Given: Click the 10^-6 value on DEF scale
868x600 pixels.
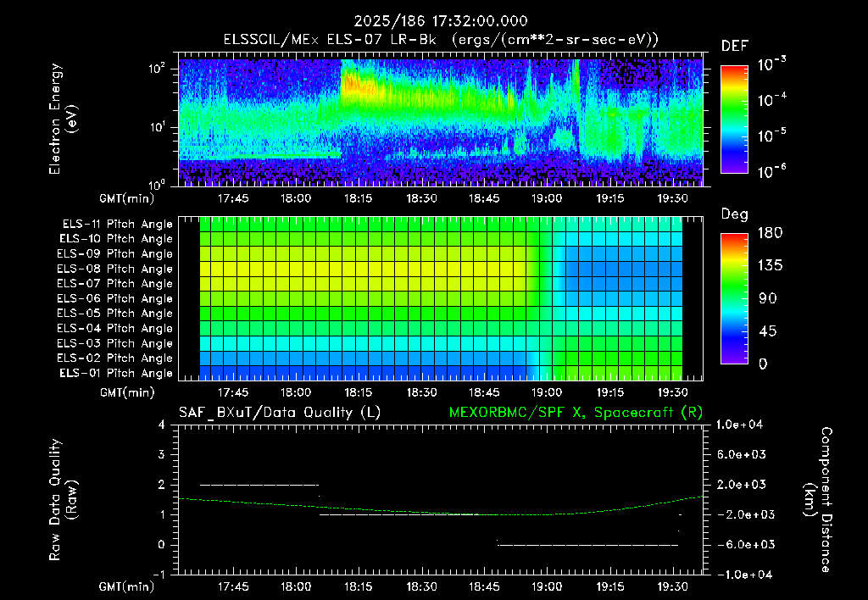Looking at the screenshot, I should (772, 171).
